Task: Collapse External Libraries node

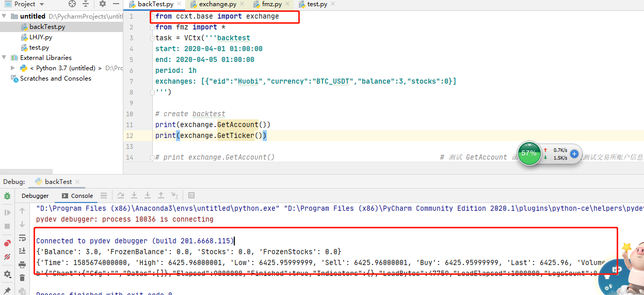Action: point(5,57)
